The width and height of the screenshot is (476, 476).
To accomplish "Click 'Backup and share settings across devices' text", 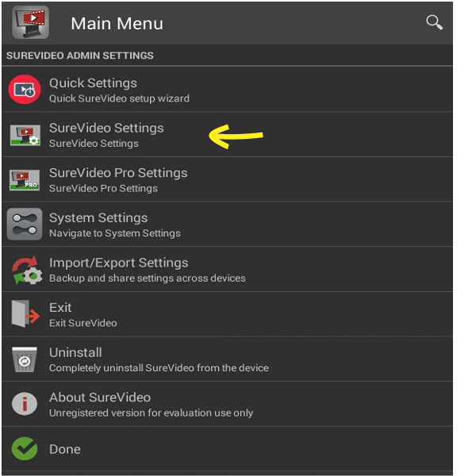I will tap(148, 278).
